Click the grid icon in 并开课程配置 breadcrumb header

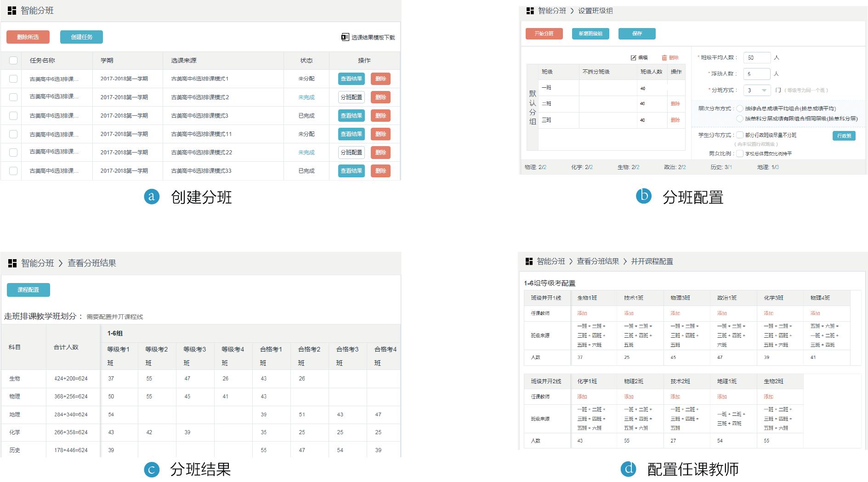click(529, 261)
